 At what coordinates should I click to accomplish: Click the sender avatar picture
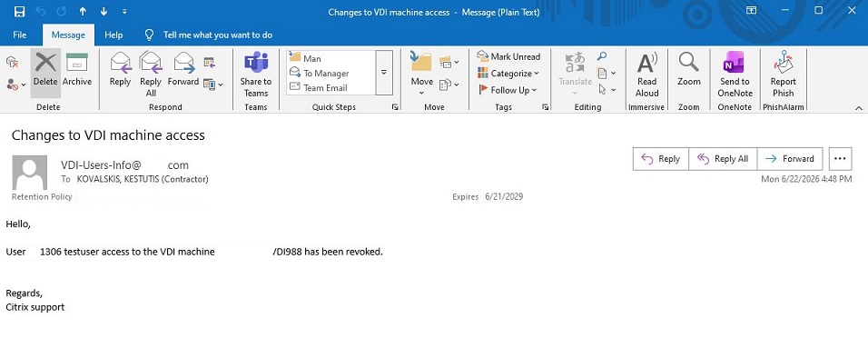(30, 173)
